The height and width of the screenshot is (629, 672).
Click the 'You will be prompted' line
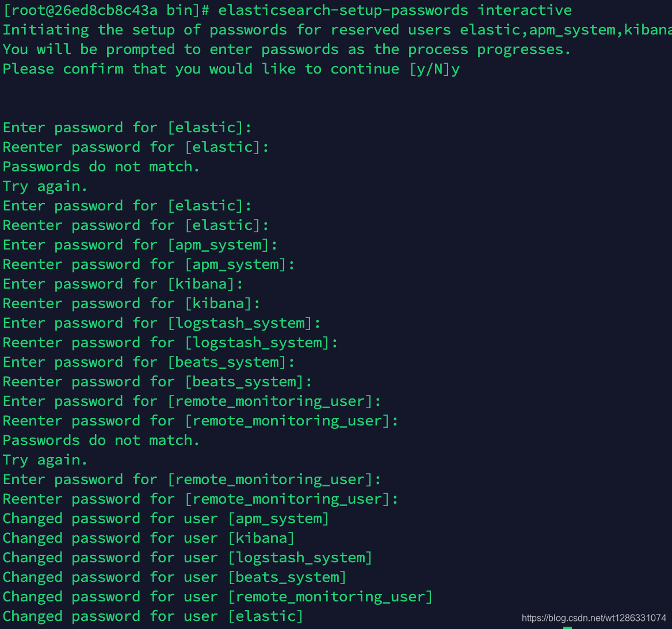point(287,49)
